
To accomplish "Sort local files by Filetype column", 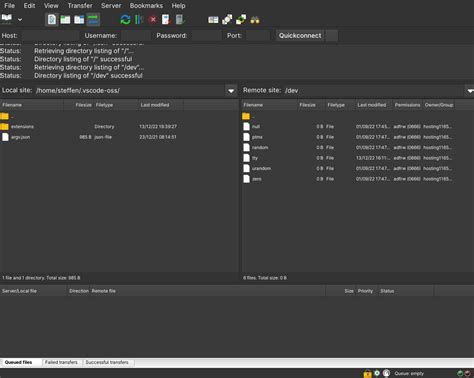I will [116, 105].
